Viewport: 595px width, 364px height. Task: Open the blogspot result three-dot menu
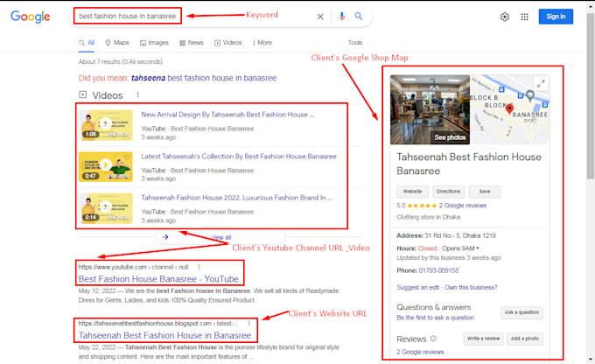(x=248, y=324)
